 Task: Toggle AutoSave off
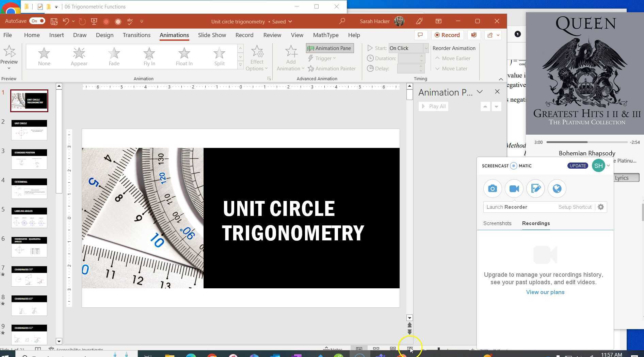coord(37,21)
